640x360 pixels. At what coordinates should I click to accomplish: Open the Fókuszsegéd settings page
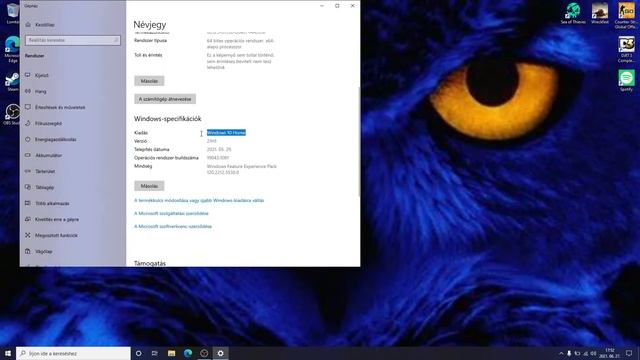pyautogui.click(x=48, y=123)
